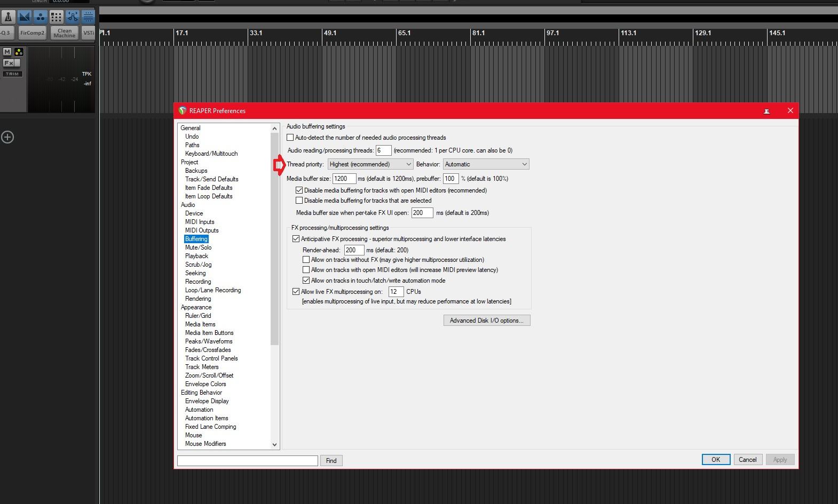Click the preferences search input field
This screenshot has width=838, height=504.
coord(248,460)
